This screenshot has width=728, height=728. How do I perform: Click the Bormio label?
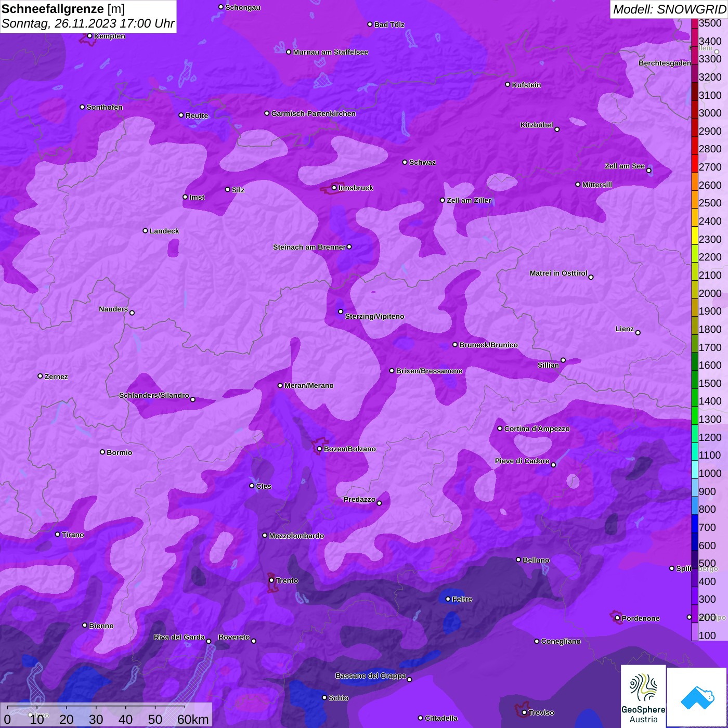[x=119, y=452]
